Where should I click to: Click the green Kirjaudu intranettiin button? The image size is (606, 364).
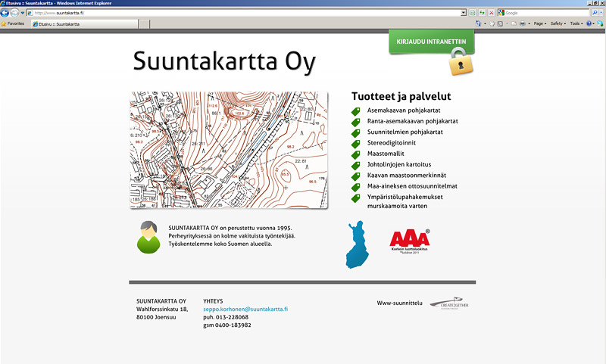pyautogui.click(x=431, y=42)
